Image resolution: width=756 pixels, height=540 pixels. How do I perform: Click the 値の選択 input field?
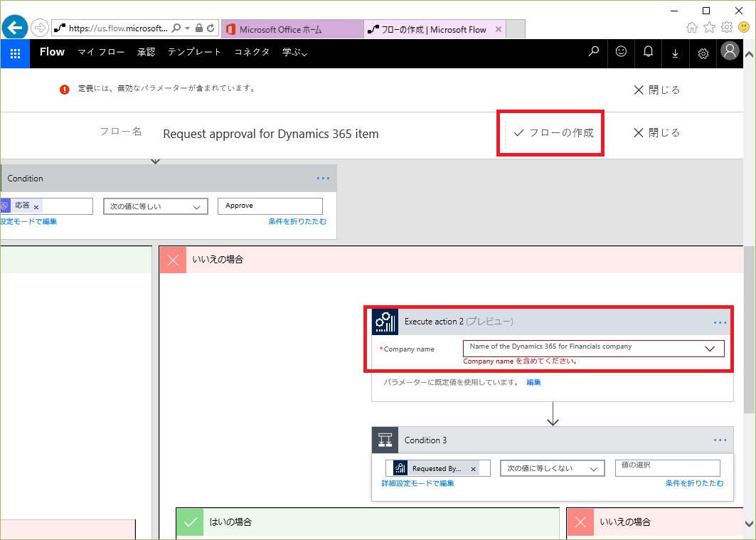[668, 467]
